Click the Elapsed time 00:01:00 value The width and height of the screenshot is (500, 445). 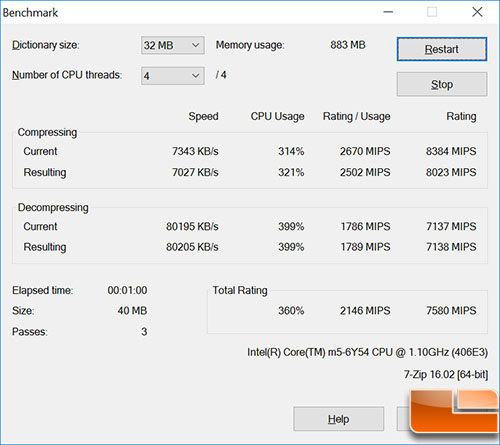(127, 290)
